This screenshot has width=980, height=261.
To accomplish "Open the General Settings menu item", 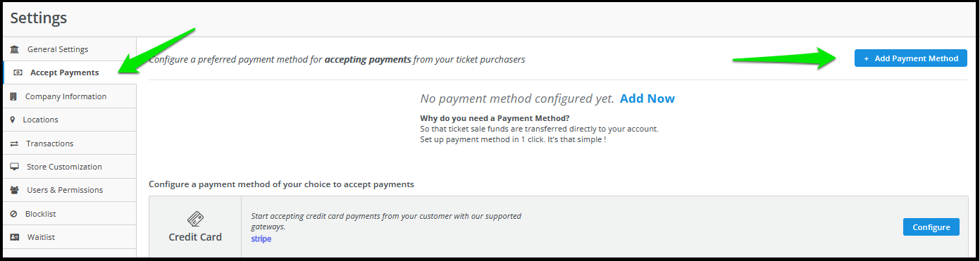I will [69, 49].
